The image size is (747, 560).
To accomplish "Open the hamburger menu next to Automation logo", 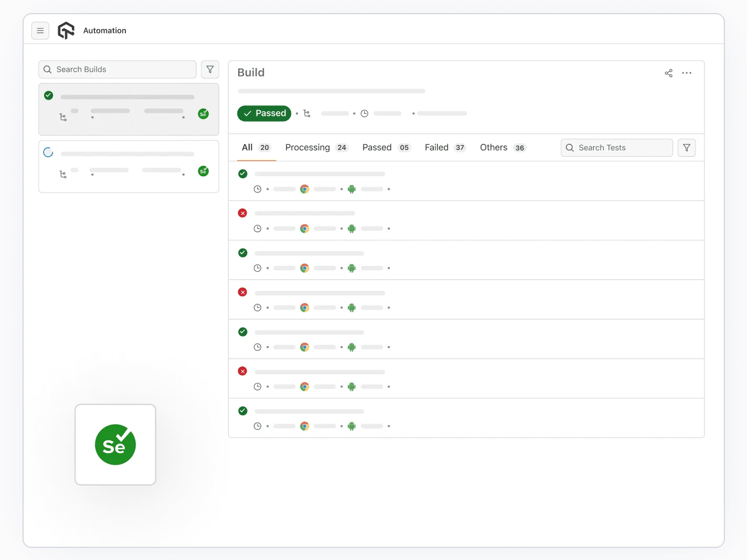I will tap(40, 30).
